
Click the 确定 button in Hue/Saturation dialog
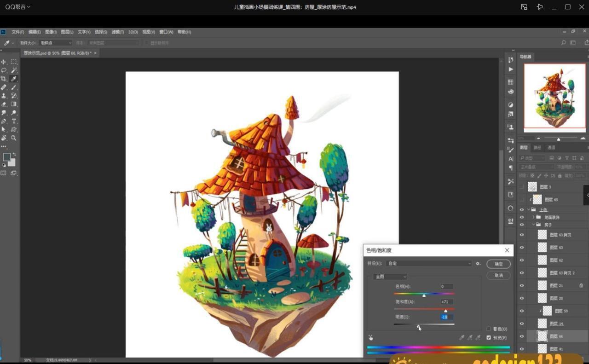click(498, 264)
